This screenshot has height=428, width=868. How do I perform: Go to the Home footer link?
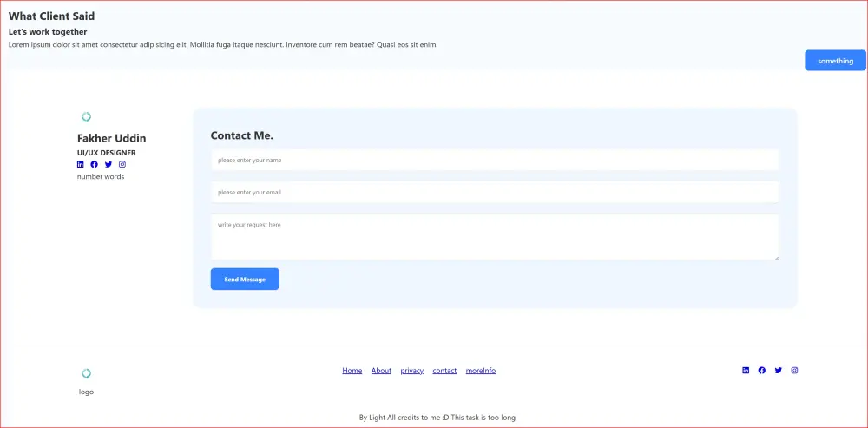tap(352, 371)
